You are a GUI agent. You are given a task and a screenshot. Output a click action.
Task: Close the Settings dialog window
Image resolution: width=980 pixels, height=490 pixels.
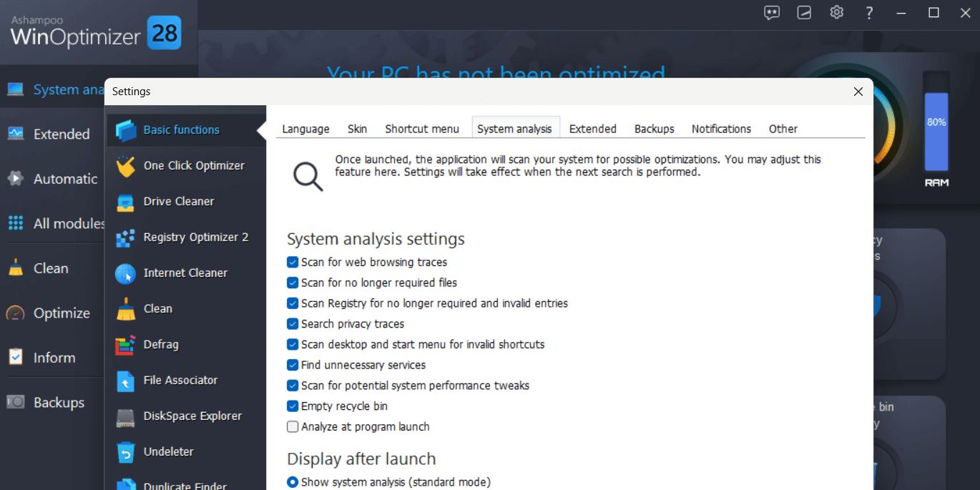point(858,92)
